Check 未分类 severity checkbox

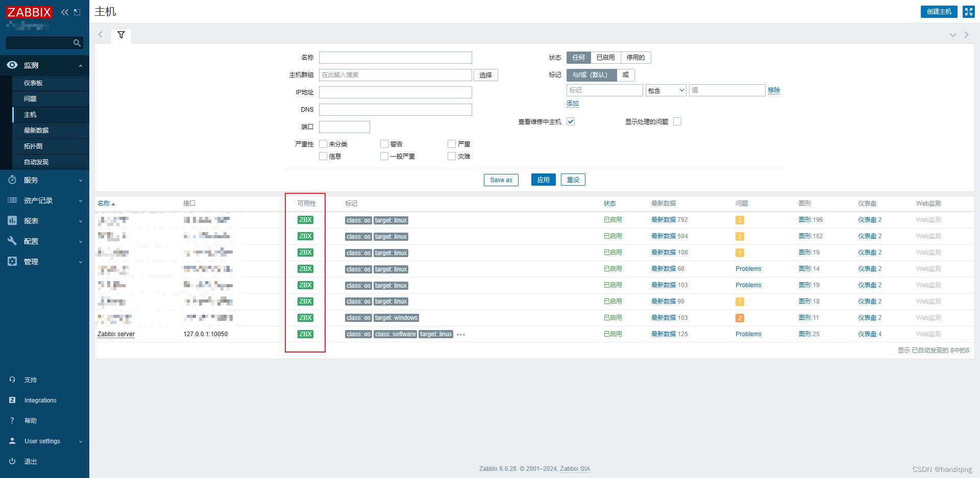(323, 144)
